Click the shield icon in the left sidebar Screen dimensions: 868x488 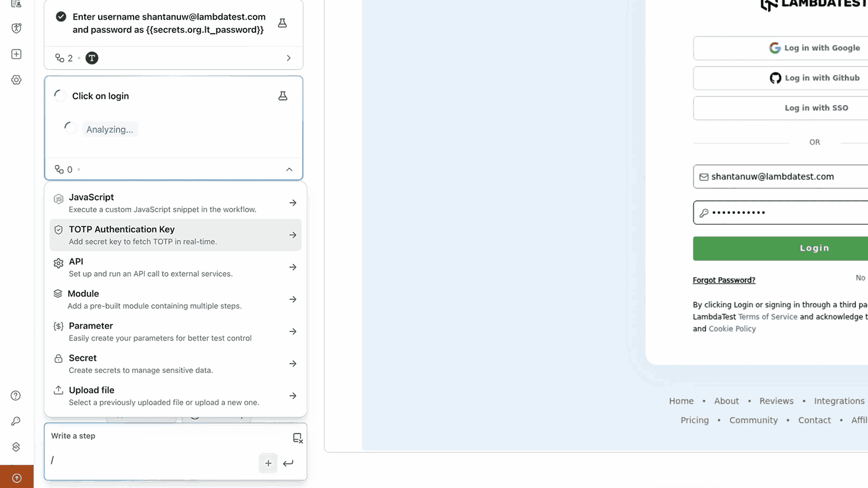click(x=16, y=28)
